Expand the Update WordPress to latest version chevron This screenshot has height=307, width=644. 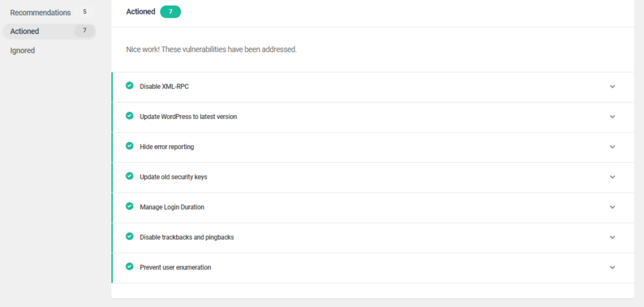pos(613,117)
